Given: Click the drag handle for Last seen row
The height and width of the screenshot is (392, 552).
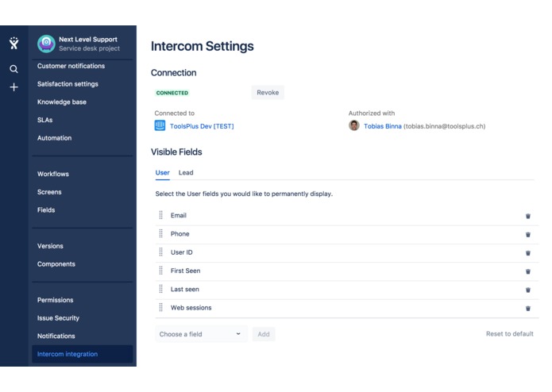Looking at the screenshot, I should click(x=161, y=289).
